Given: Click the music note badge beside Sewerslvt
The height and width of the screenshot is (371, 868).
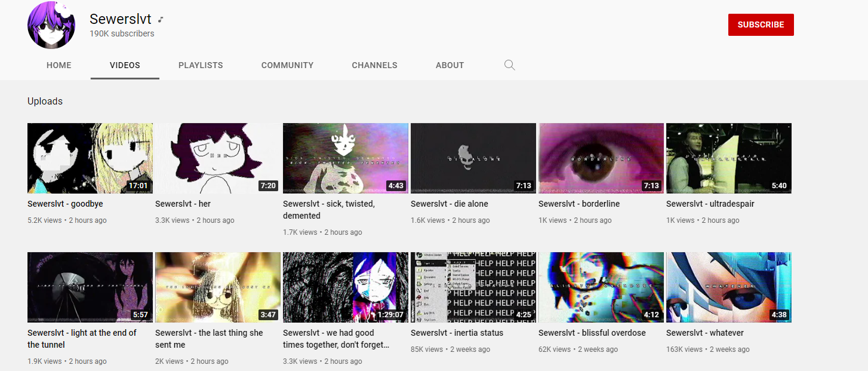Looking at the screenshot, I should pyautogui.click(x=161, y=20).
